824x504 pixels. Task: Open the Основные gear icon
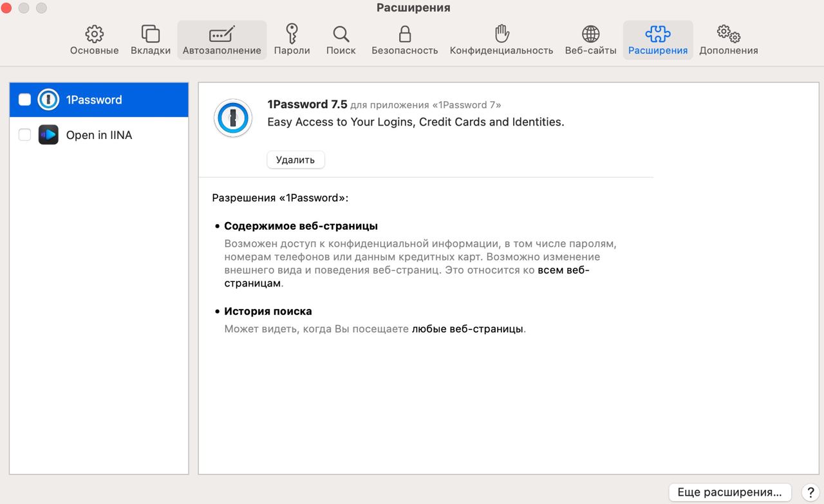tap(94, 33)
